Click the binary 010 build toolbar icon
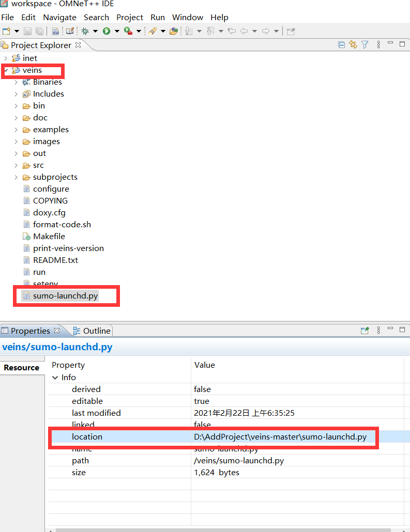410x532 pixels. coord(56,31)
